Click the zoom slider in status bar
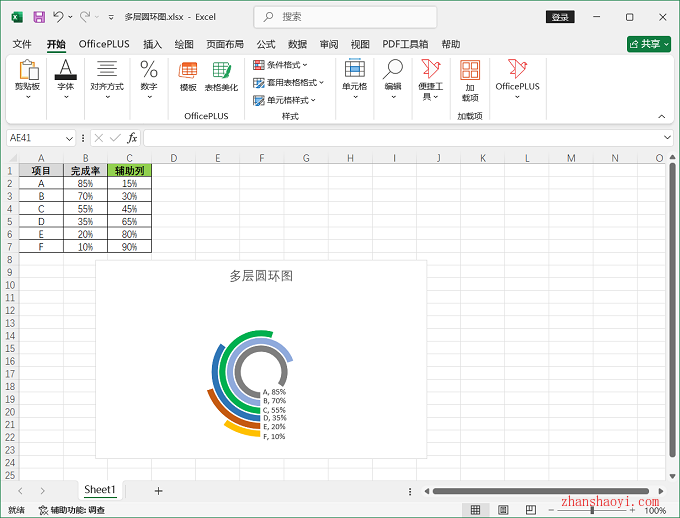Image resolution: width=680 pixels, height=518 pixels. point(592,510)
